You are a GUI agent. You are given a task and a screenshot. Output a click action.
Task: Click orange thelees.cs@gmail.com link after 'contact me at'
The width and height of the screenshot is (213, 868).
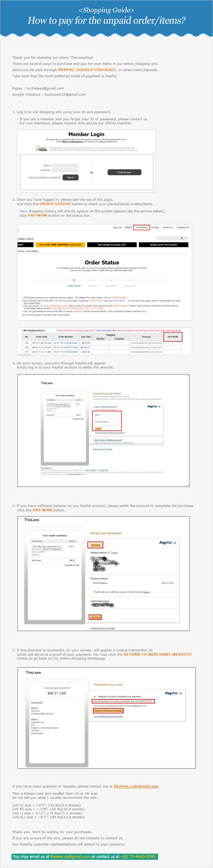coord(136,786)
